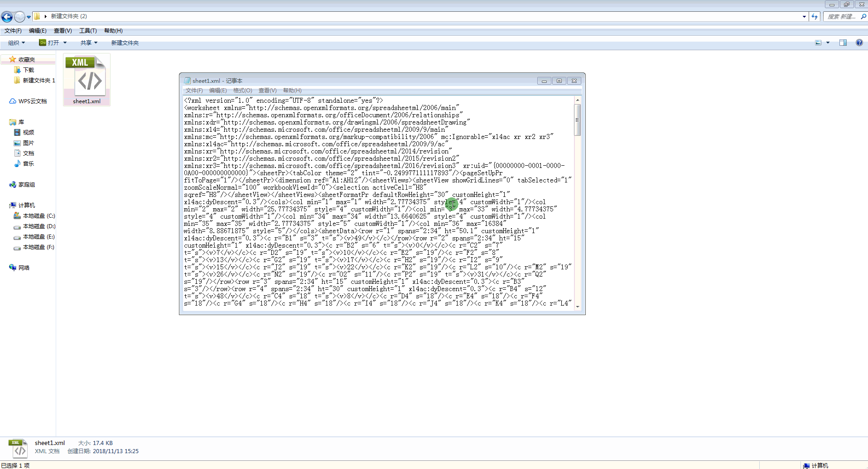Click the 新建文件夹 toolbar button
The width and height of the screenshot is (868, 469).
125,43
